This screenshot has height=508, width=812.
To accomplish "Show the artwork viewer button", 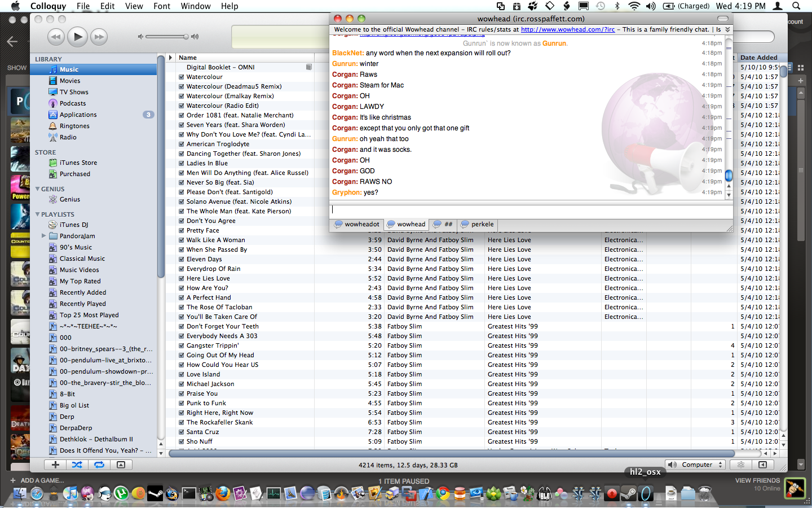I will [x=121, y=465].
